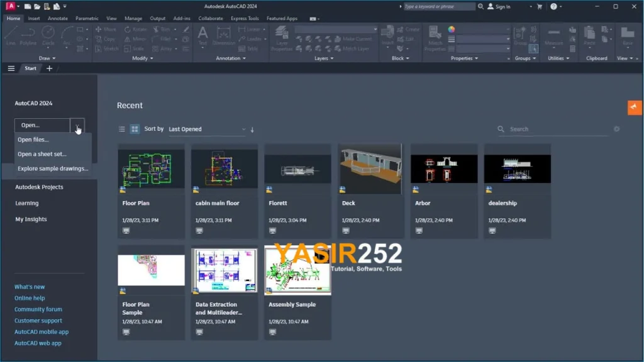Viewport: 644px width, 362px height.
Task: Click the orange announcements megaphone icon
Action: (634, 107)
